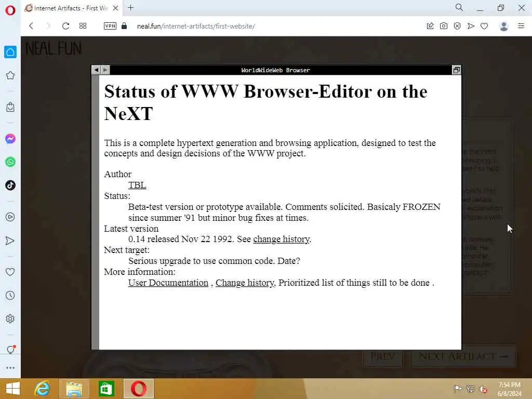Click the Prev artifact button
532x399 pixels.
coord(382,356)
